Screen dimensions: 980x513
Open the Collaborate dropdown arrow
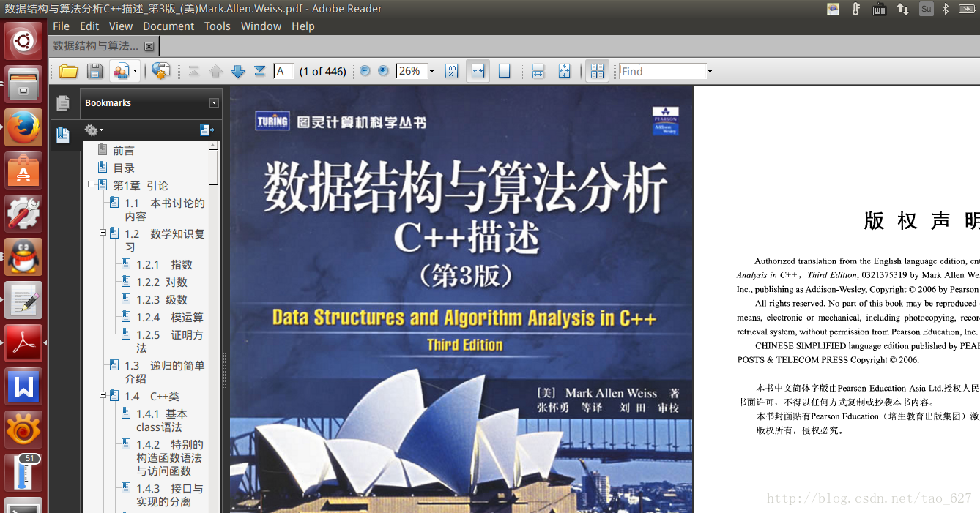click(x=135, y=72)
